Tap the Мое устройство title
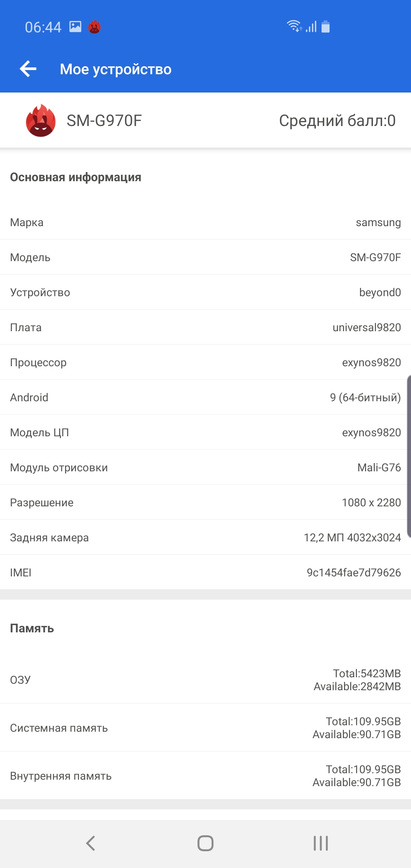Image resolution: width=411 pixels, height=868 pixels. (x=116, y=69)
